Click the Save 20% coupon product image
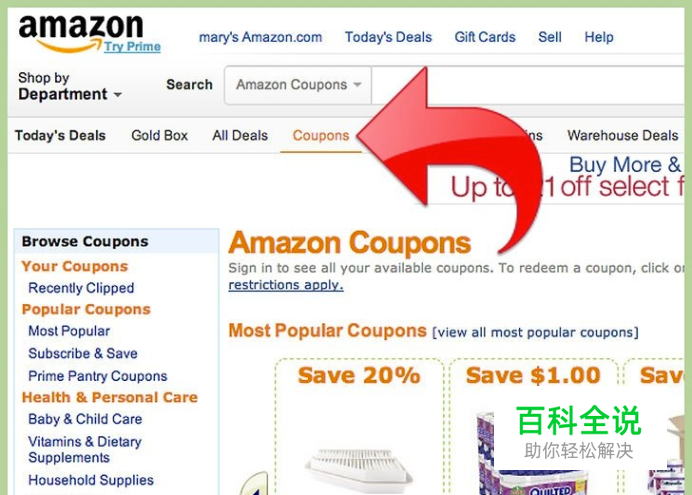Image resolution: width=692 pixels, height=495 pixels. (x=358, y=469)
